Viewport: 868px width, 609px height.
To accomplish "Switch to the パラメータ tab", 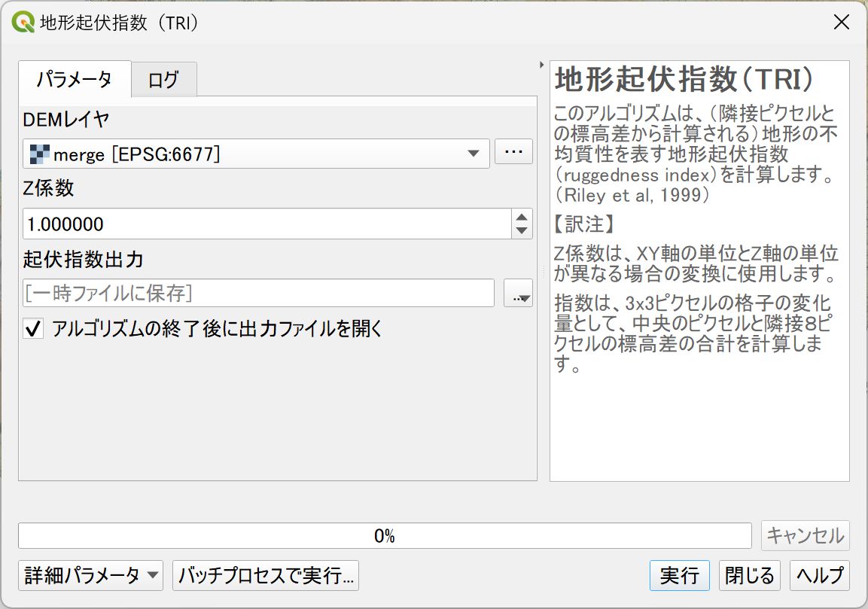I will coord(75,80).
